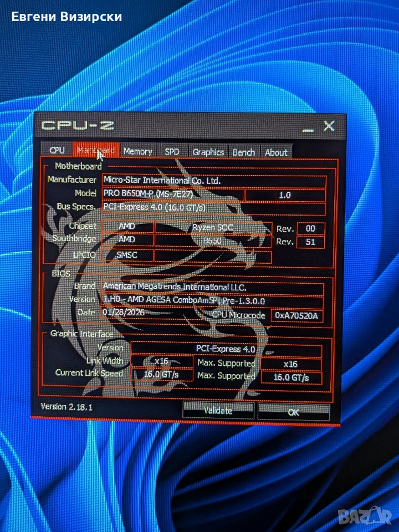Click the Max. Supported speed 16.0 GT/s
This screenshot has height=532, width=399.
click(291, 377)
